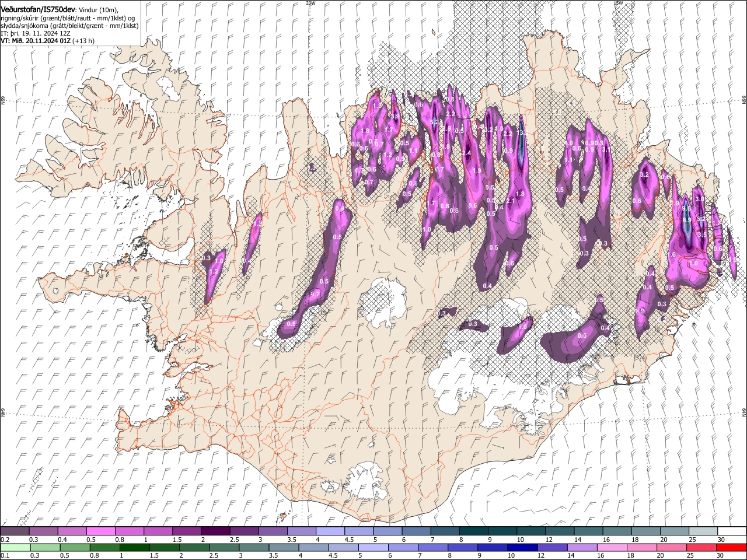Click top legend swatch between 4 and 4.5
Image resolution: width=747 pixels, height=560 pixels.
coord(330,531)
